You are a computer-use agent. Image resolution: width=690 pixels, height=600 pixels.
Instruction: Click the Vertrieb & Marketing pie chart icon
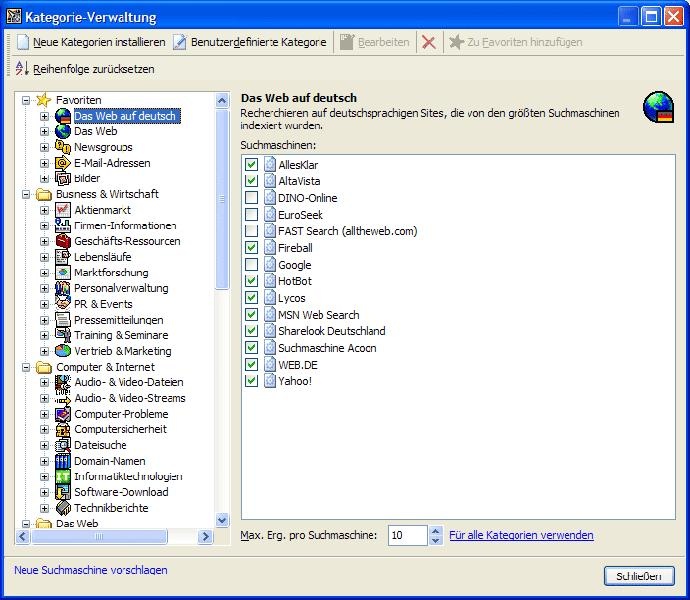tap(63, 351)
